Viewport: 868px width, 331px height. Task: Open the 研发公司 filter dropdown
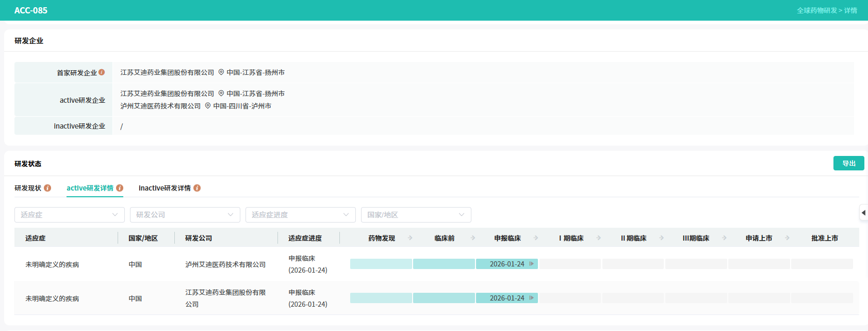(x=185, y=215)
